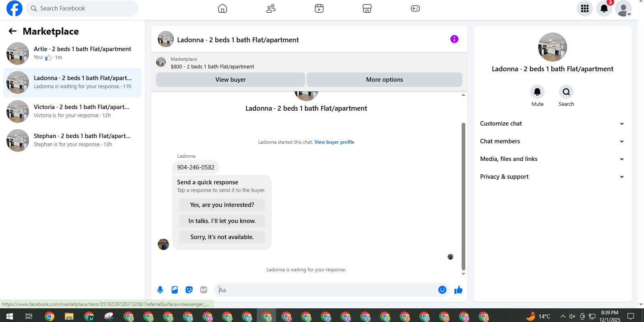644x322 pixels.
Task: Show hidden system tray icons chevron
Action: pos(563,316)
